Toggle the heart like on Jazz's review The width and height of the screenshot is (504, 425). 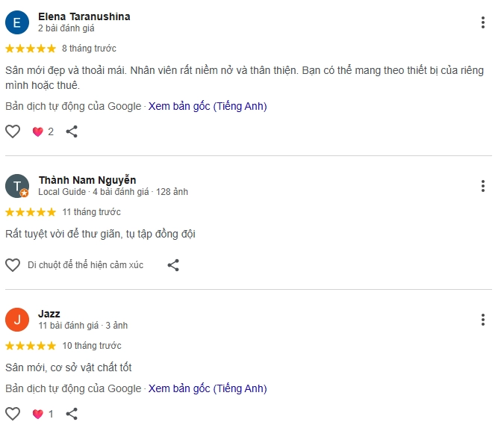click(13, 414)
